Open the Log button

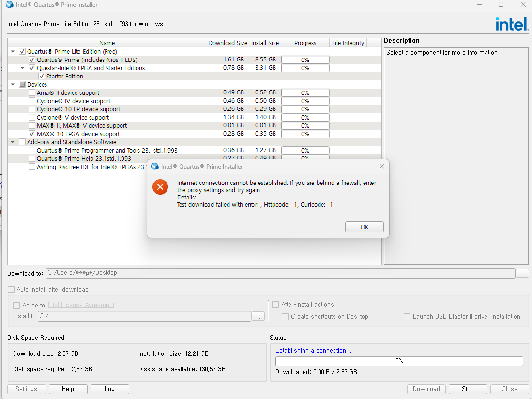click(x=109, y=389)
